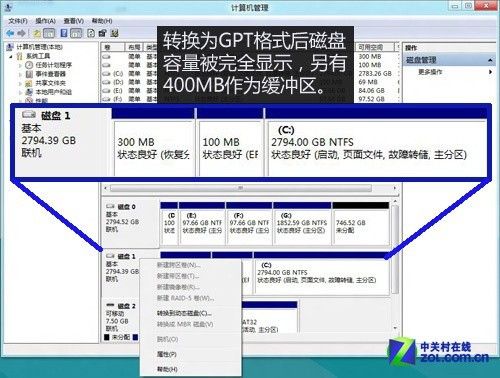Click the volume list's horizontal scrollbar thumb
The width and height of the screenshot is (500, 378).
240,188
